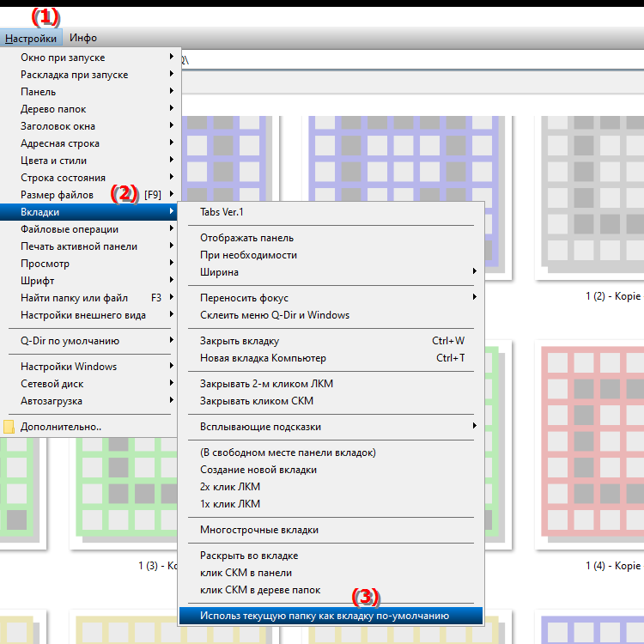Select 2x клик ЛКМ option
The image size is (644, 644).
click(331, 487)
